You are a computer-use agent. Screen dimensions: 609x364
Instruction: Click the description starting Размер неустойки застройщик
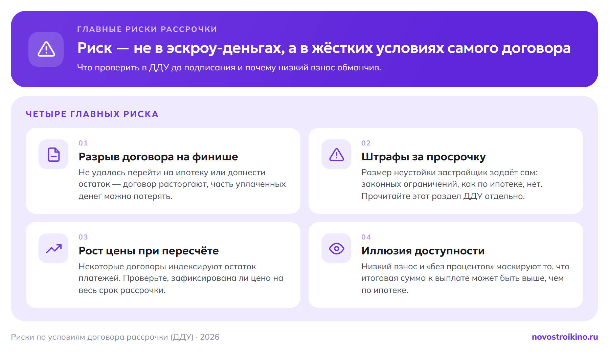coord(452,184)
